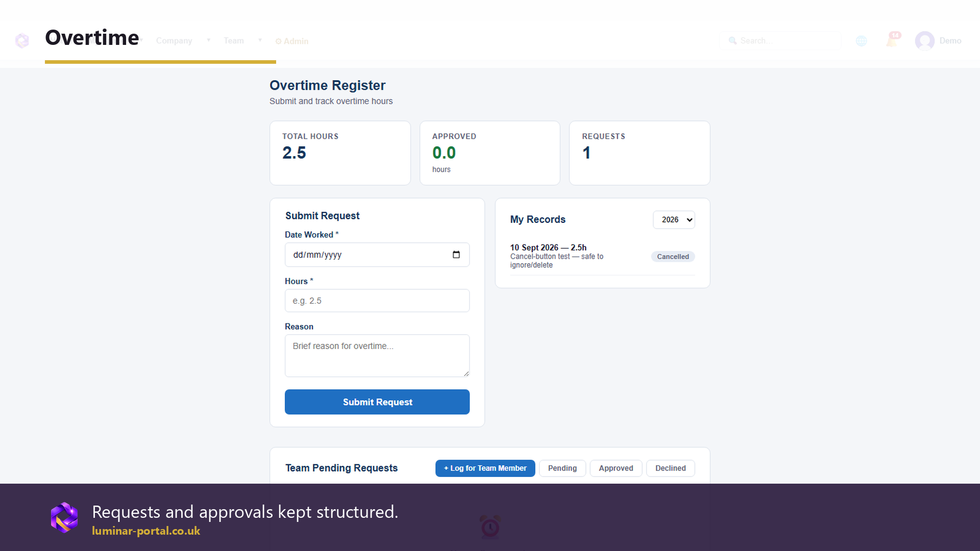980x551 pixels.
Task: Click the Cancelled status badge
Action: pos(673,257)
